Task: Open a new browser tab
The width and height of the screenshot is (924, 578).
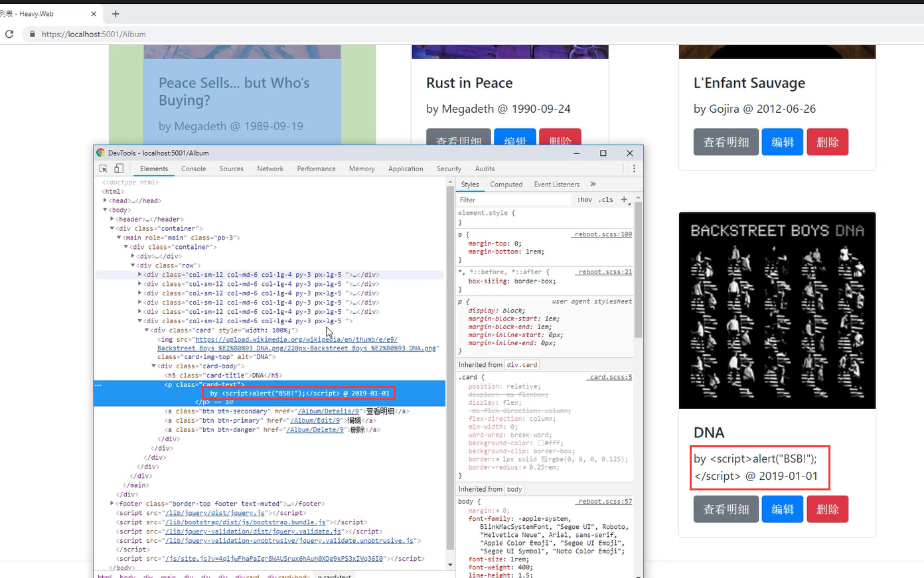Action: point(116,13)
